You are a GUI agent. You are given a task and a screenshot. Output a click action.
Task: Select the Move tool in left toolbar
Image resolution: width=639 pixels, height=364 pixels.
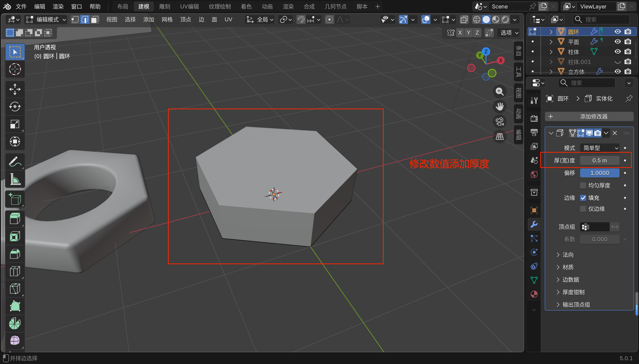15,89
